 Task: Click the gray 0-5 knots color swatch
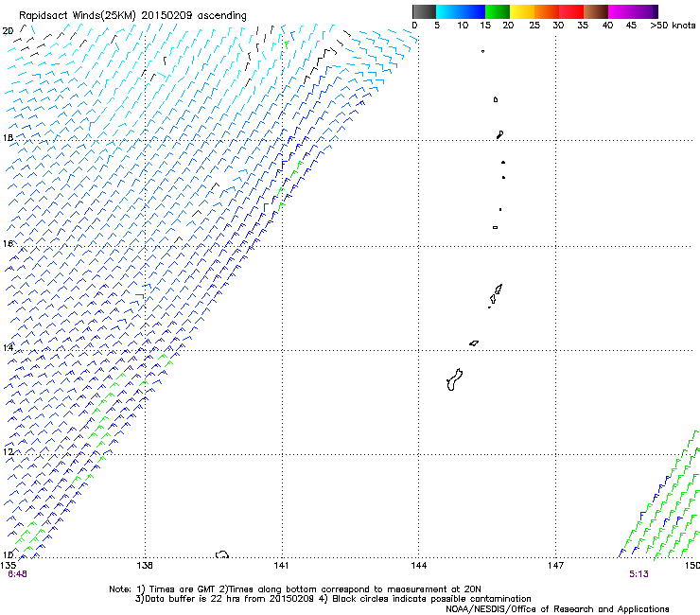click(x=424, y=11)
